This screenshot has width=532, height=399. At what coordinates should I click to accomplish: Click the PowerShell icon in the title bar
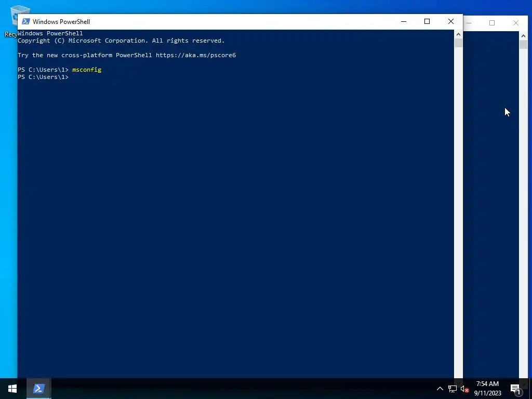[x=26, y=21]
